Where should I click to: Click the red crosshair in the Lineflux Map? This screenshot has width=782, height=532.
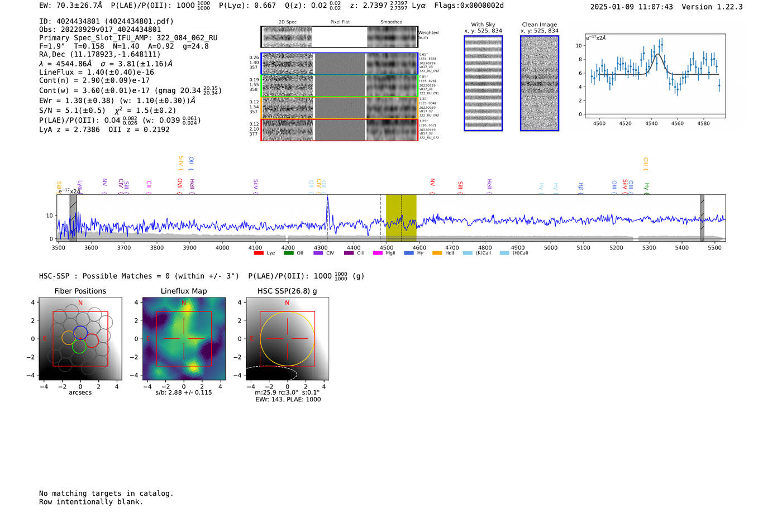click(x=184, y=339)
